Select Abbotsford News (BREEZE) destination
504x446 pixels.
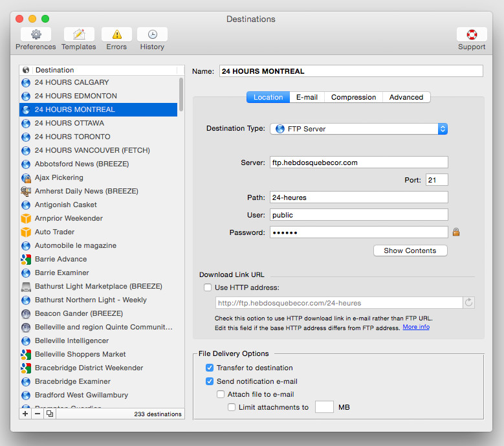tap(98, 164)
